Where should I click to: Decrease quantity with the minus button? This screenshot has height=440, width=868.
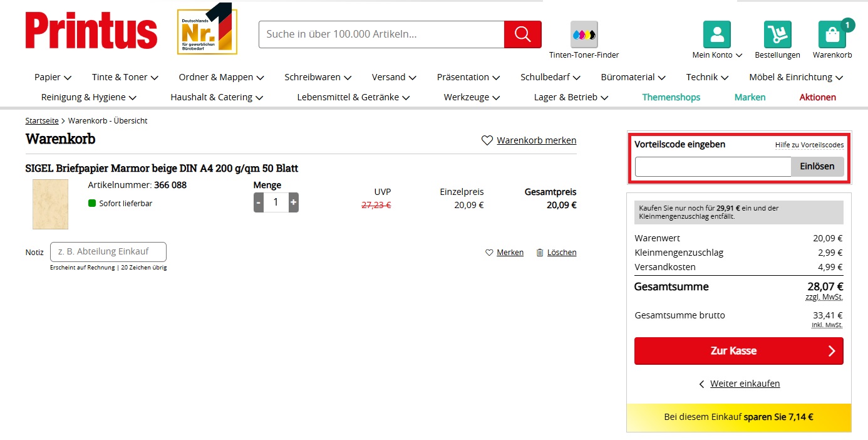259,202
